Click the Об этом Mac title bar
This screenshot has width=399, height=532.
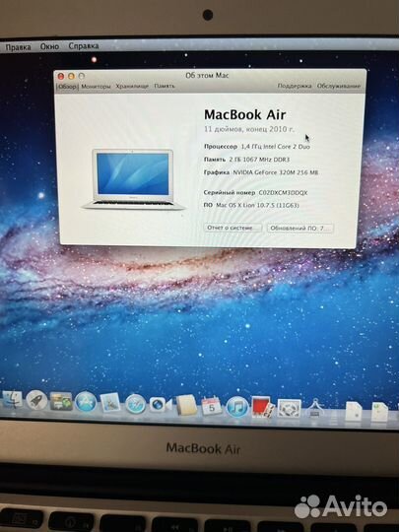[210, 75]
